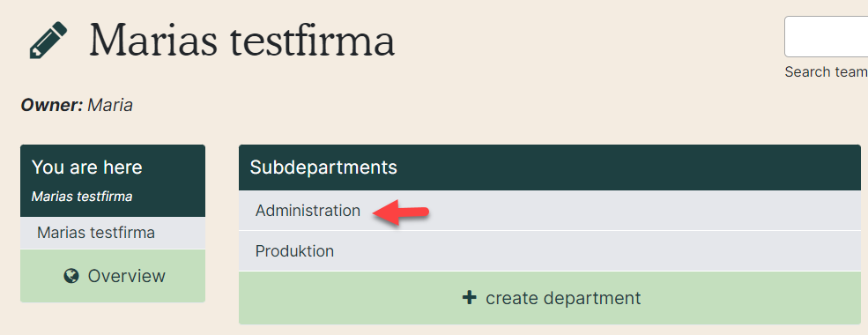Click the Subdepartments panel header
This screenshot has height=335, width=868.
[x=550, y=167]
